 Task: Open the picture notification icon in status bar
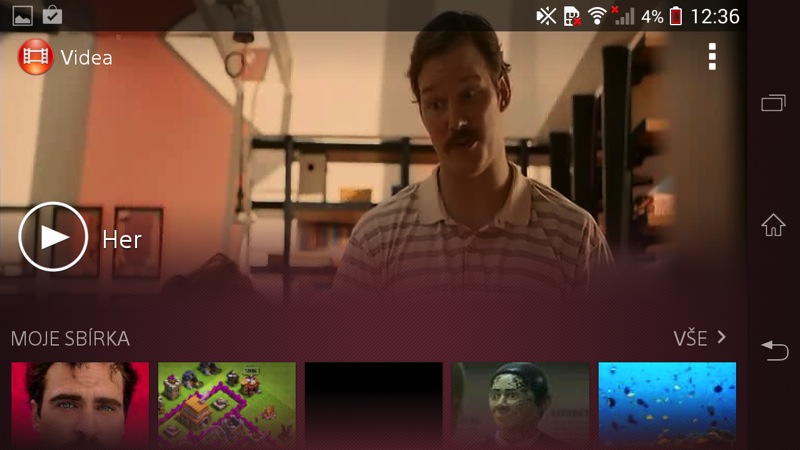pyautogui.click(x=22, y=16)
